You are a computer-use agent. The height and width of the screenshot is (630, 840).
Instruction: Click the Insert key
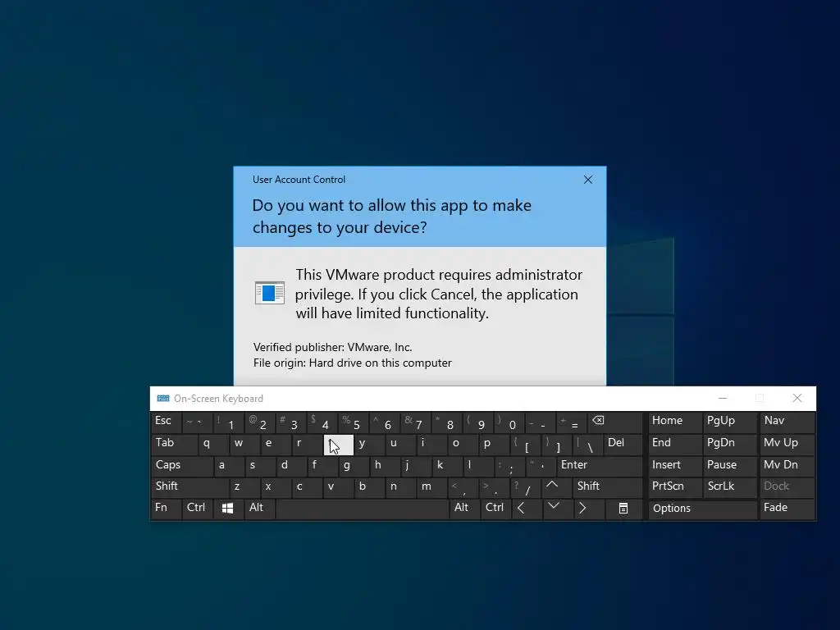pos(674,466)
